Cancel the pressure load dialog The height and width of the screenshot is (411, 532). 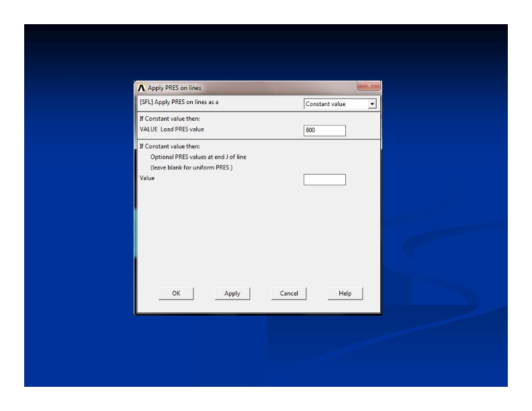coord(288,293)
